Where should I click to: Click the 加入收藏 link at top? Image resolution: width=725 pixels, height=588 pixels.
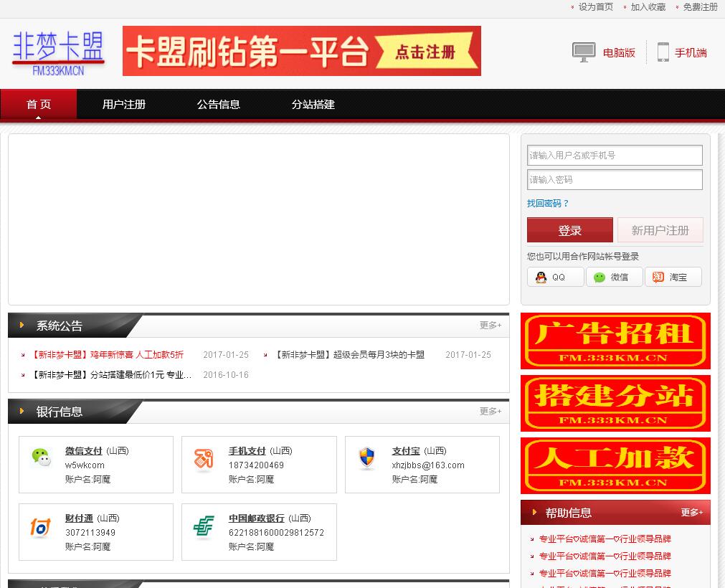[648, 7]
